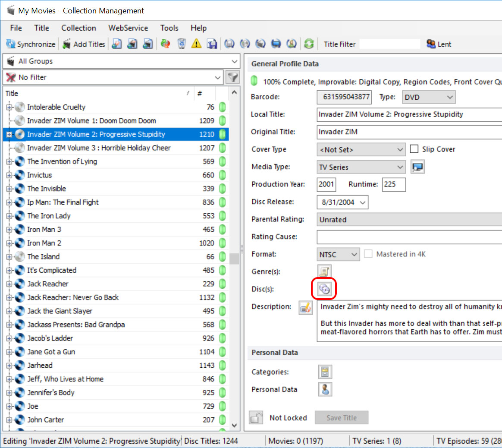
Task: Click the Add Titles toolbar button
Action: tap(84, 44)
